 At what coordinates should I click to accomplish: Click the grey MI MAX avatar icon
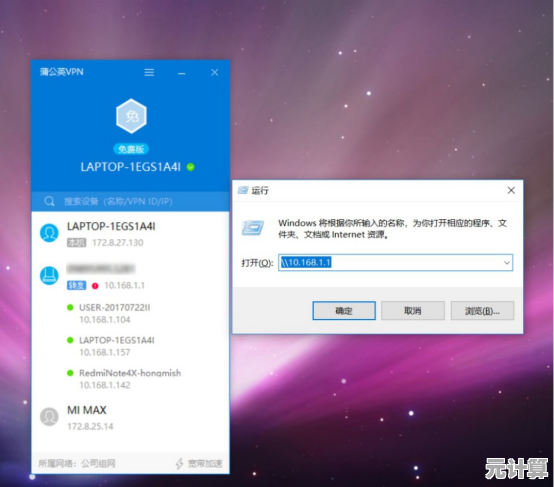coord(49,417)
